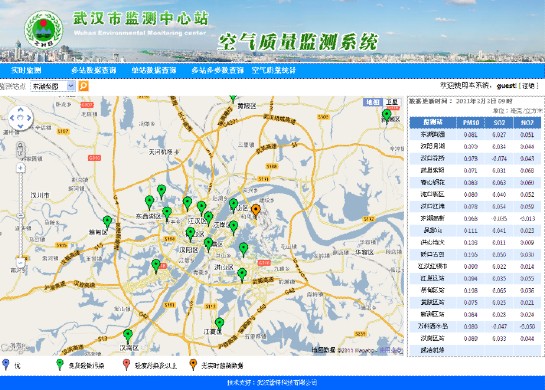Click the zoom in plus button
Image resolution: width=545 pixels, height=390 pixels.
pos(21,168)
